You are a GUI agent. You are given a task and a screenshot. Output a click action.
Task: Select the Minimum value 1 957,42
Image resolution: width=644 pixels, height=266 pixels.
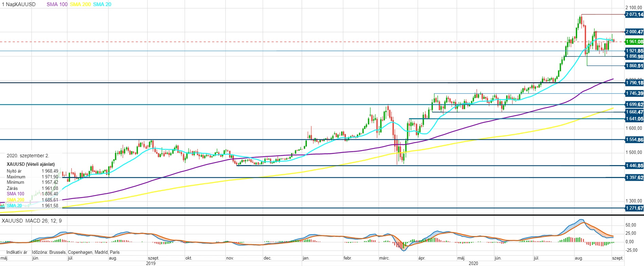(x=50, y=182)
